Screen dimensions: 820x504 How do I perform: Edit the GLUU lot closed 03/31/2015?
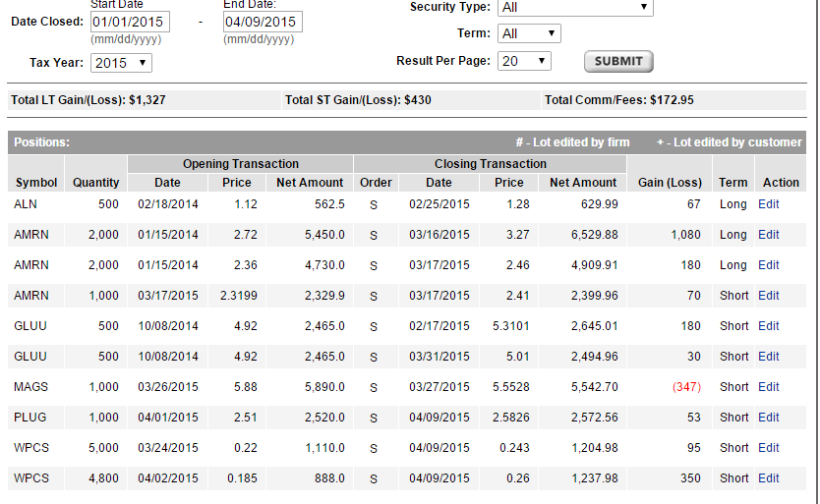[x=768, y=357]
